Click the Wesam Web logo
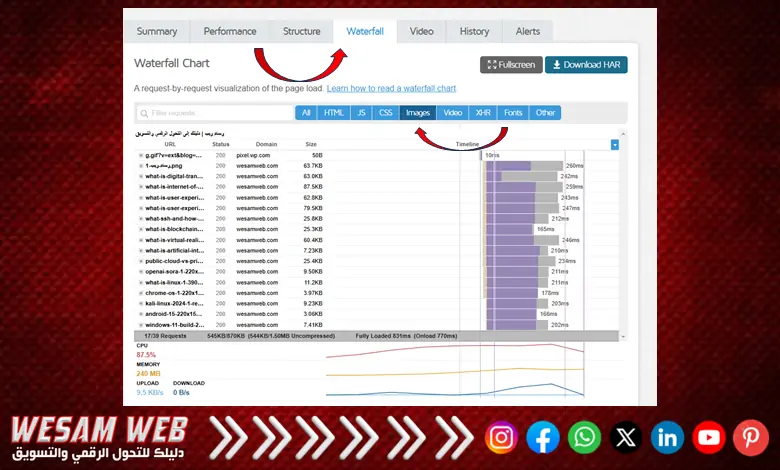The width and height of the screenshot is (780, 470). 99,437
